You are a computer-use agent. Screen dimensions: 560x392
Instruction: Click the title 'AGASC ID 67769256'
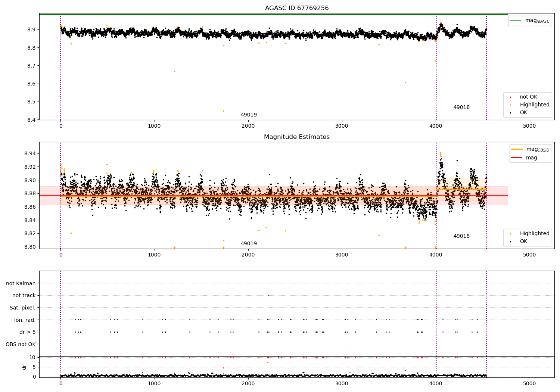(x=297, y=8)
